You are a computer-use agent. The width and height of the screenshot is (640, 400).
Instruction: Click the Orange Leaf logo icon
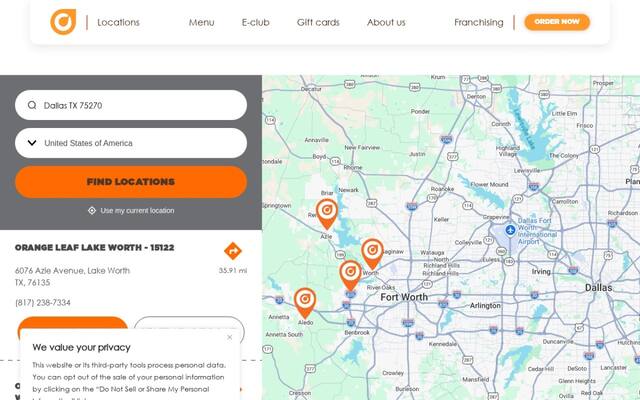(63, 22)
